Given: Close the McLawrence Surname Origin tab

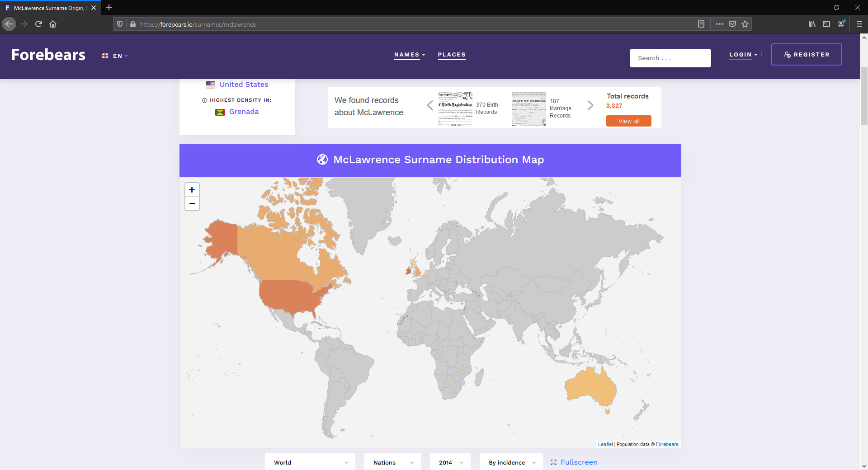Looking at the screenshot, I should (94, 8).
